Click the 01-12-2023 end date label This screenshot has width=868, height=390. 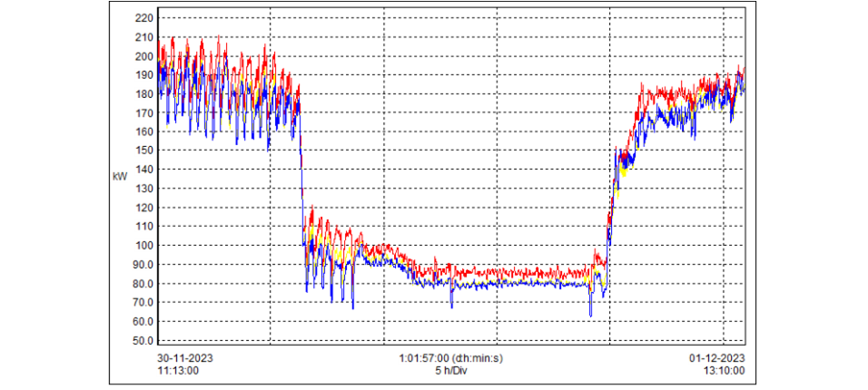coord(718,358)
